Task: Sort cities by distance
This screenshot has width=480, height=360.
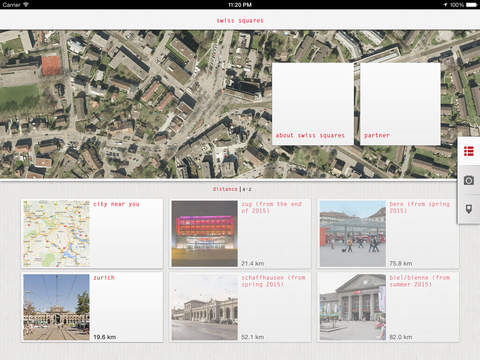Action: click(225, 189)
